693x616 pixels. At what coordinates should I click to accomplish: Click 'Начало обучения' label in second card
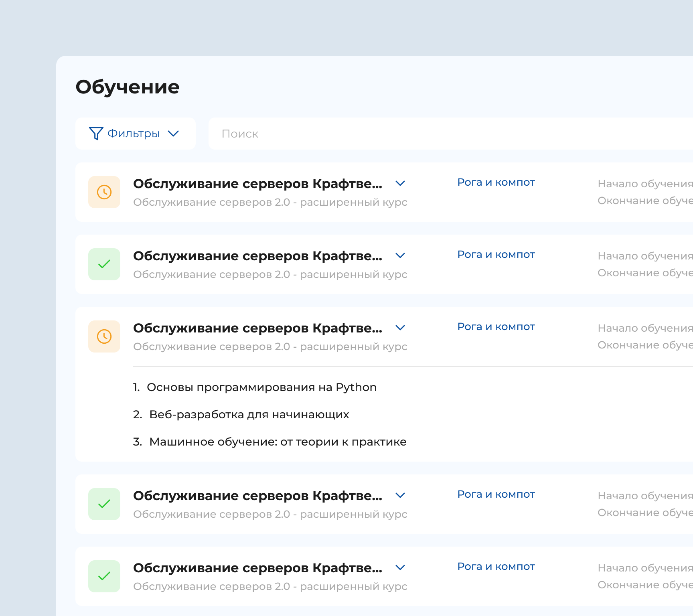pos(645,256)
